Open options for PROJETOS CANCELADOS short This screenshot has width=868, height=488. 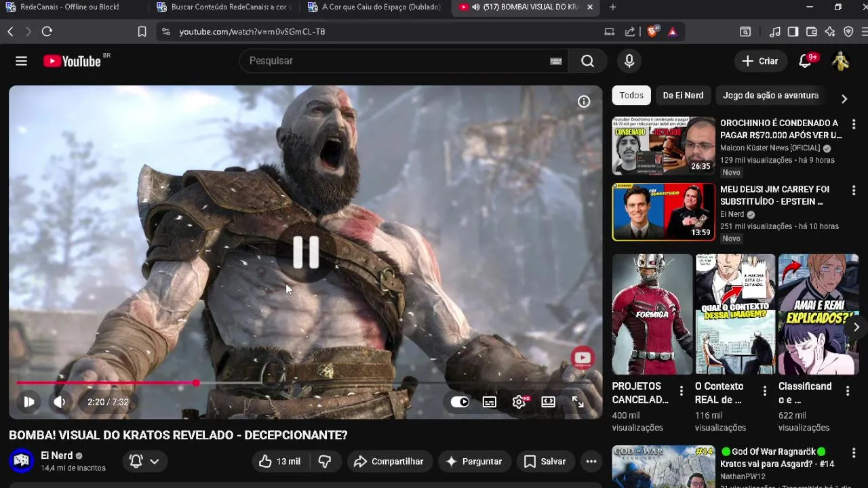682,391
